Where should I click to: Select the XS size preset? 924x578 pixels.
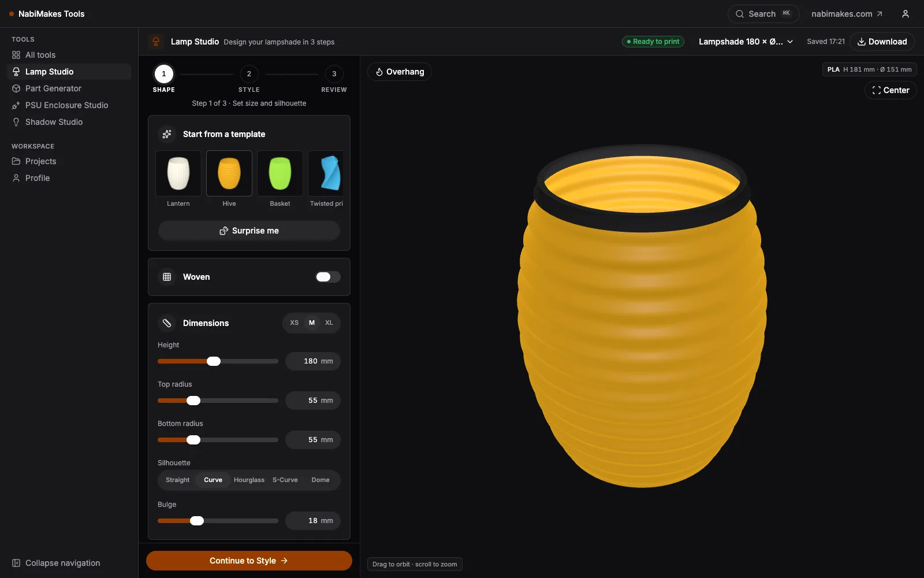click(x=295, y=323)
